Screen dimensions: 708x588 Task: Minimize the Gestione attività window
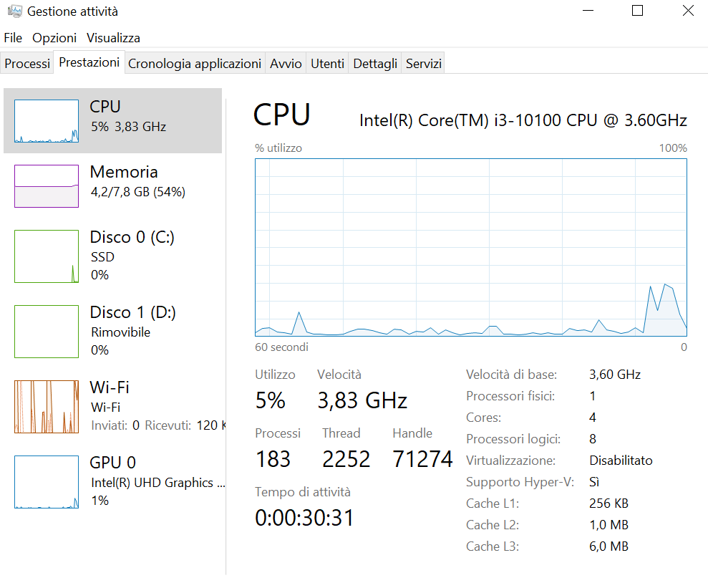click(588, 11)
